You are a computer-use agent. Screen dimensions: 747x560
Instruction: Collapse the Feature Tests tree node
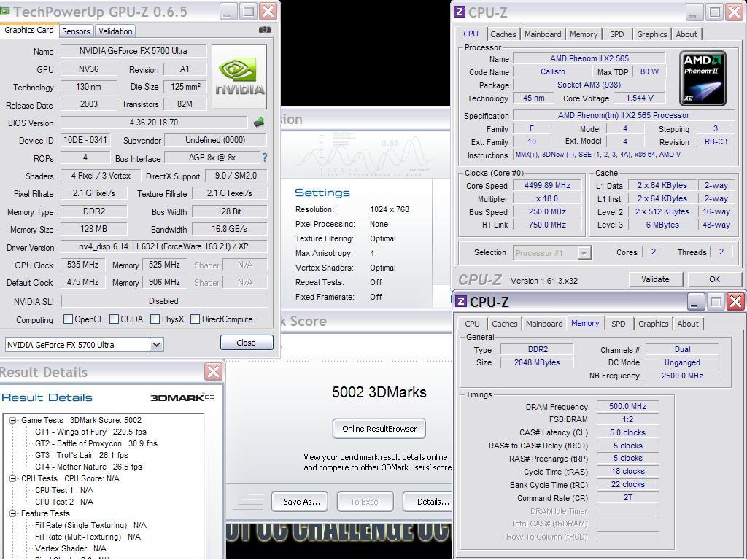coord(13,513)
